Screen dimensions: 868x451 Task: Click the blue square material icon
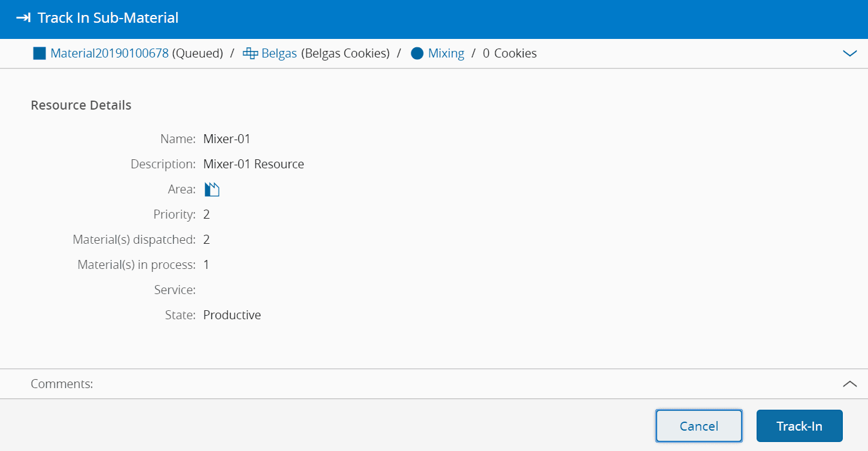click(40, 53)
